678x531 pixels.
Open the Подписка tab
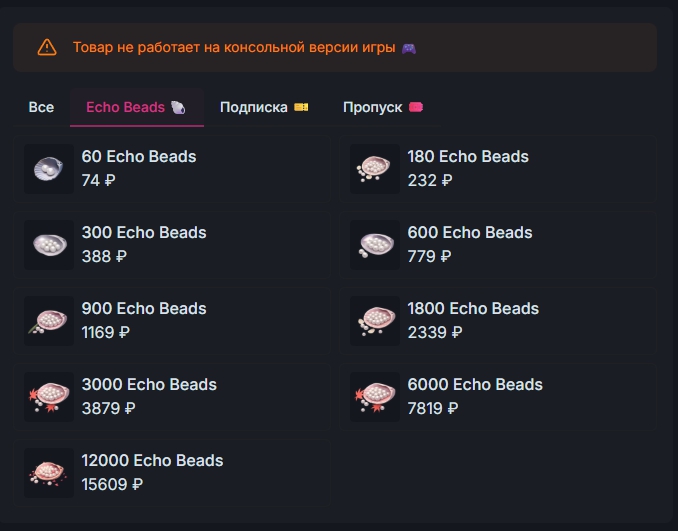(265, 107)
